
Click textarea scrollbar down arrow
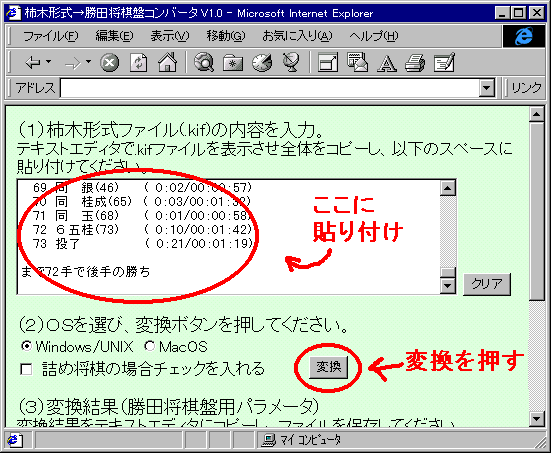[448, 286]
